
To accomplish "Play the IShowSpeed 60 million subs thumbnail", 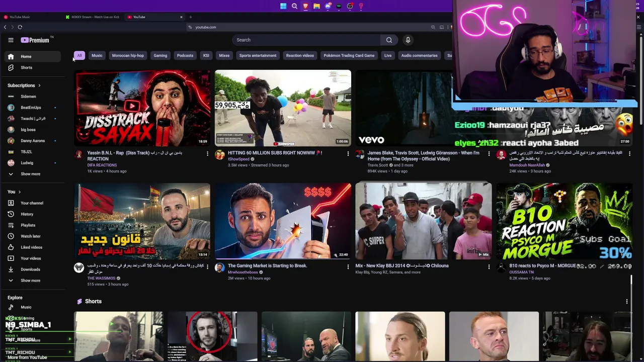I will [283, 108].
